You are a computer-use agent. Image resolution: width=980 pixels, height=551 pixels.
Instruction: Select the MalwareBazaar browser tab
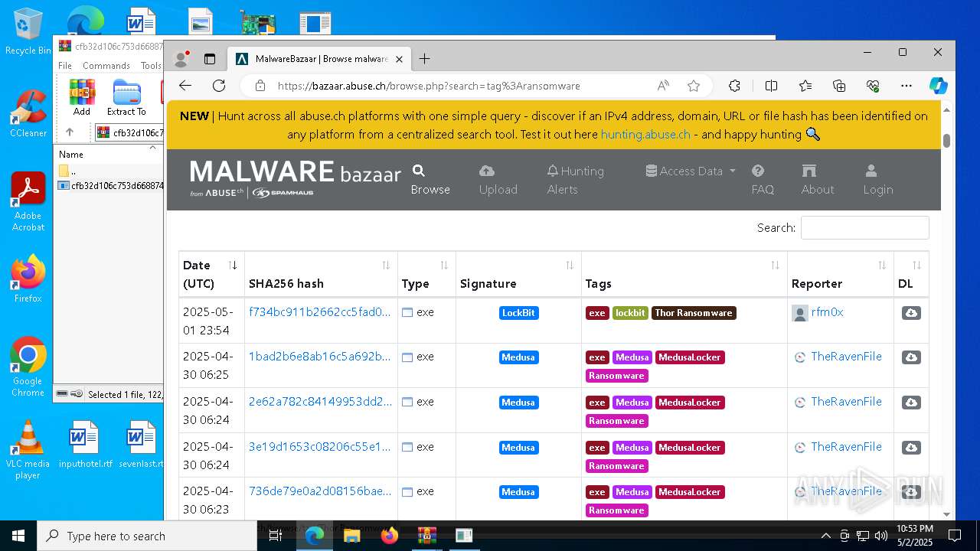click(319, 59)
